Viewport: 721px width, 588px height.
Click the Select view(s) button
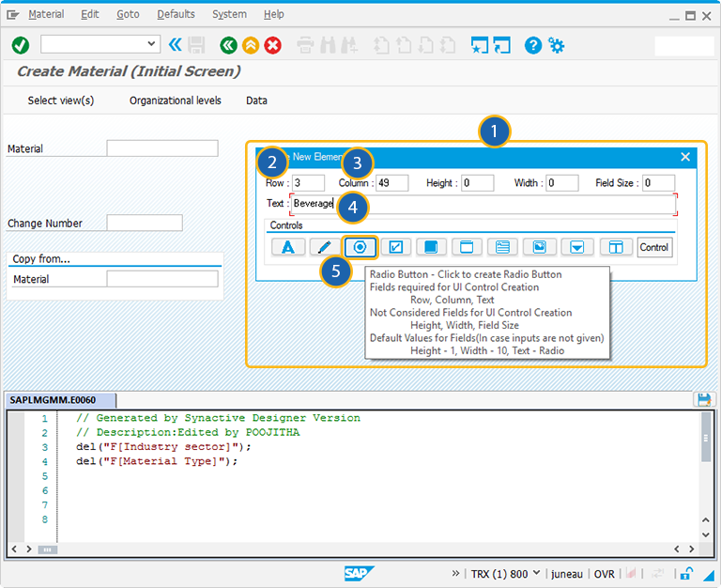pos(61,101)
